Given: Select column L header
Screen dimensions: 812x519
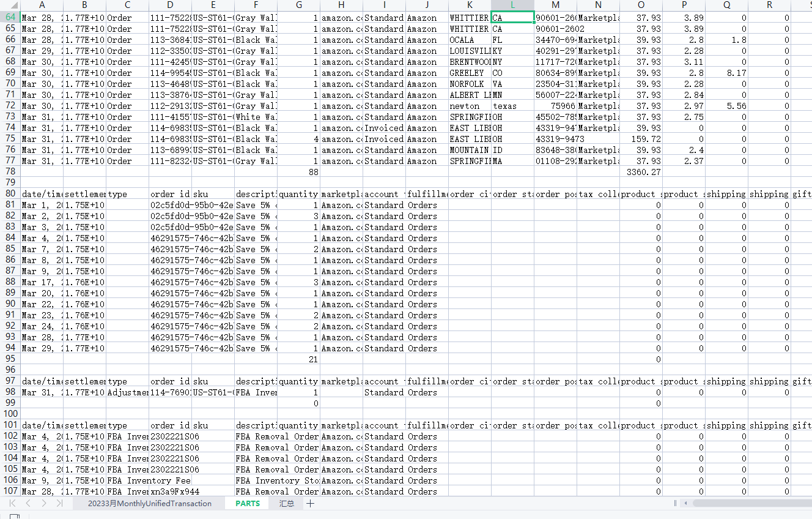Looking at the screenshot, I should tap(512, 5).
